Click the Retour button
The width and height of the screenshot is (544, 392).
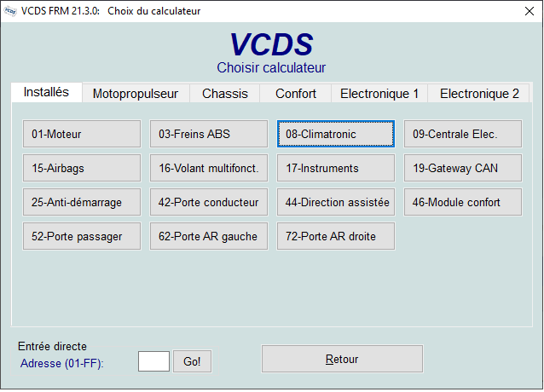click(342, 359)
